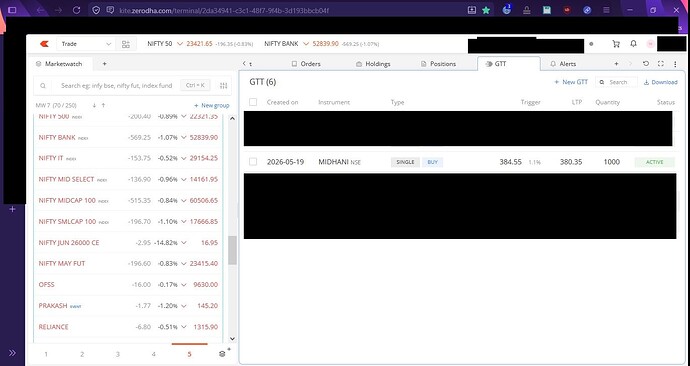This screenshot has height=366, width=690.
Task: Click the SINGLE type tag
Action: (x=405, y=162)
